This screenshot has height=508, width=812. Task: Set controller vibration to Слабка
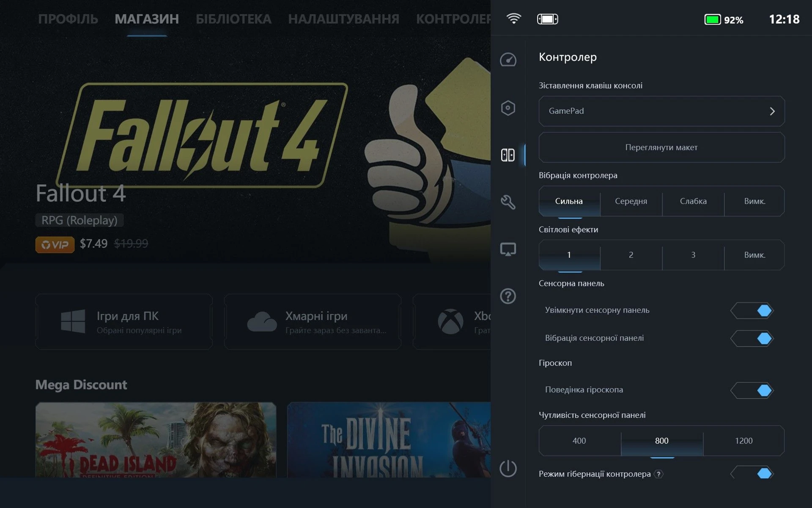[693, 201]
